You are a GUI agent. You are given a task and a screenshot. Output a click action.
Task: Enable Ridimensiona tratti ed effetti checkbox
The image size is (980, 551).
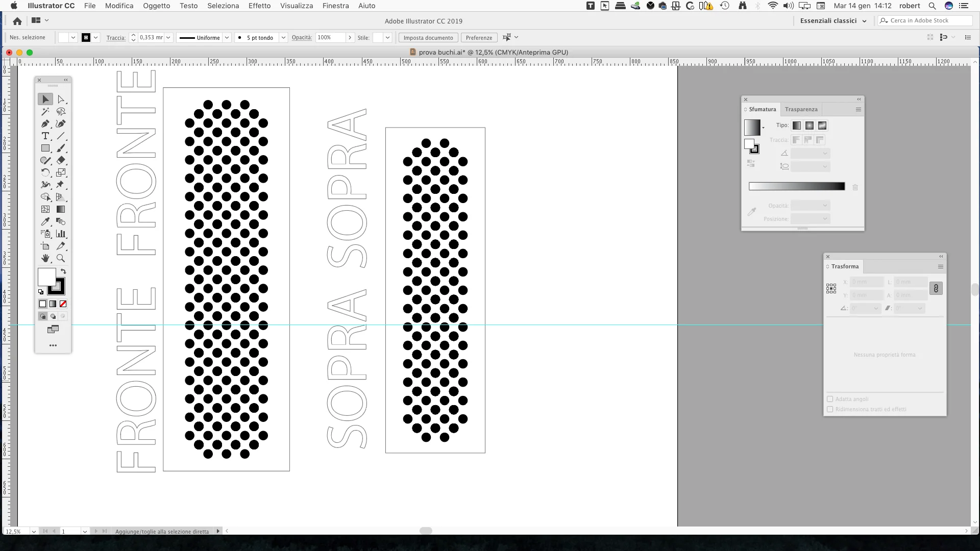point(830,409)
